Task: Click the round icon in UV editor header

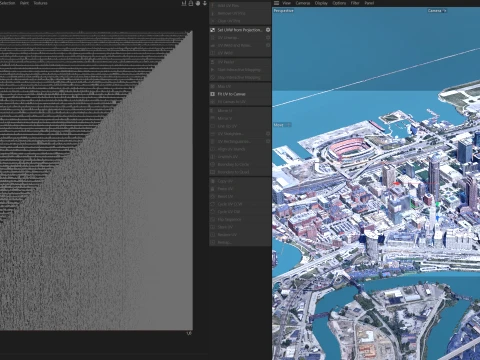Action: (198, 3)
